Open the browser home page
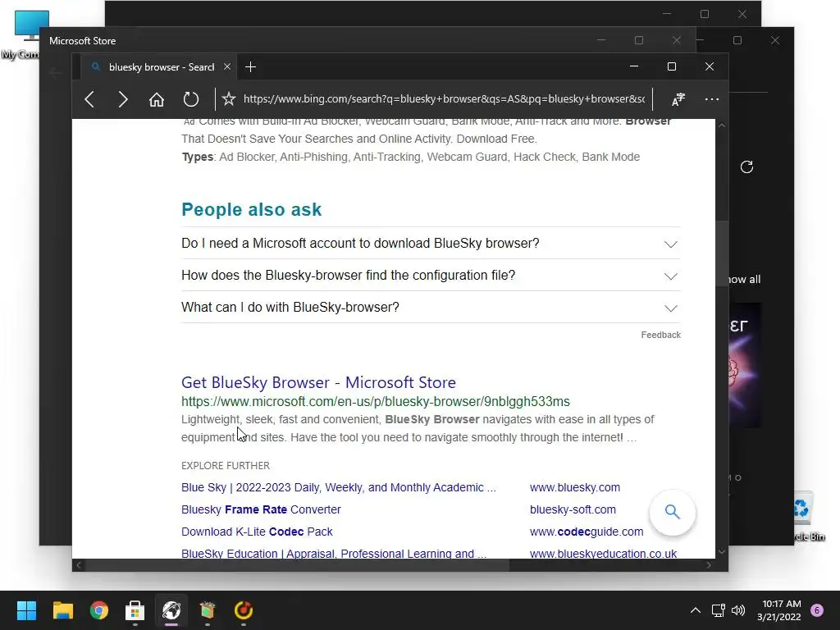 (x=157, y=99)
